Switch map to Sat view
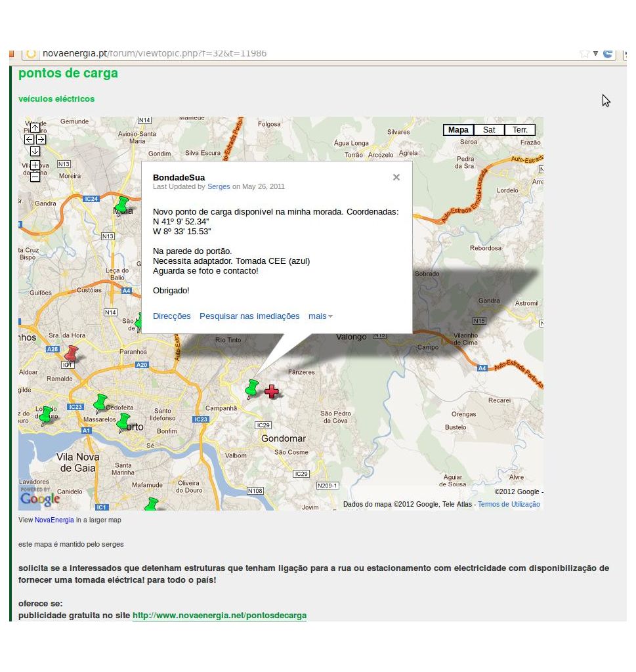Screen dimensions: 636x672 point(489,130)
